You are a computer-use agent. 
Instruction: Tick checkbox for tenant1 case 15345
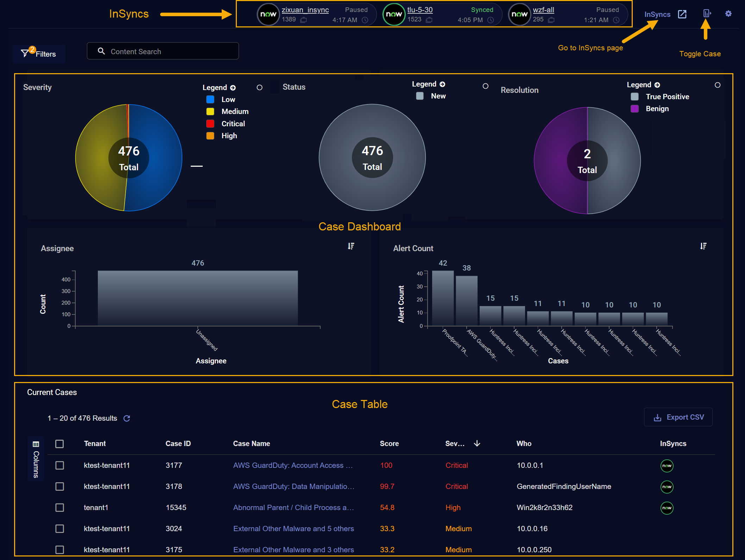point(59,508)
